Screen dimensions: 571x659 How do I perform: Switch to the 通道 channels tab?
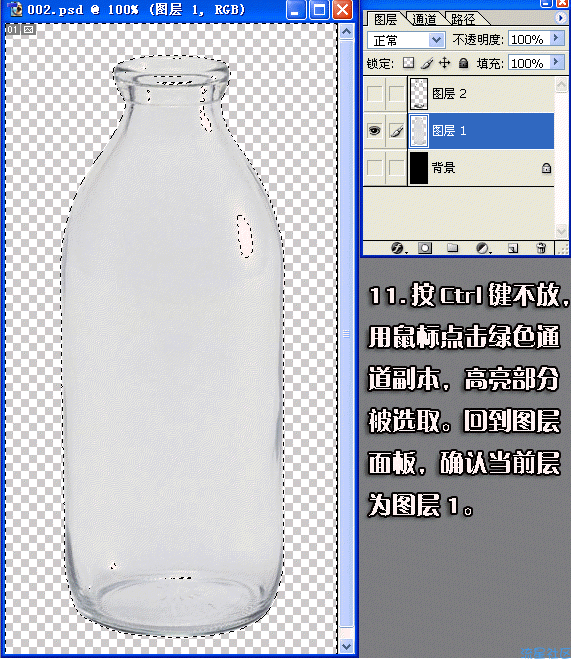click(x=424, y=19)
